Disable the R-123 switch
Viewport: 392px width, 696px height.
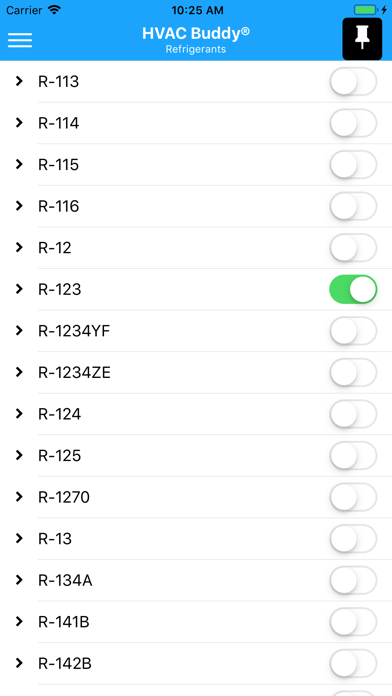pos(353,289)
